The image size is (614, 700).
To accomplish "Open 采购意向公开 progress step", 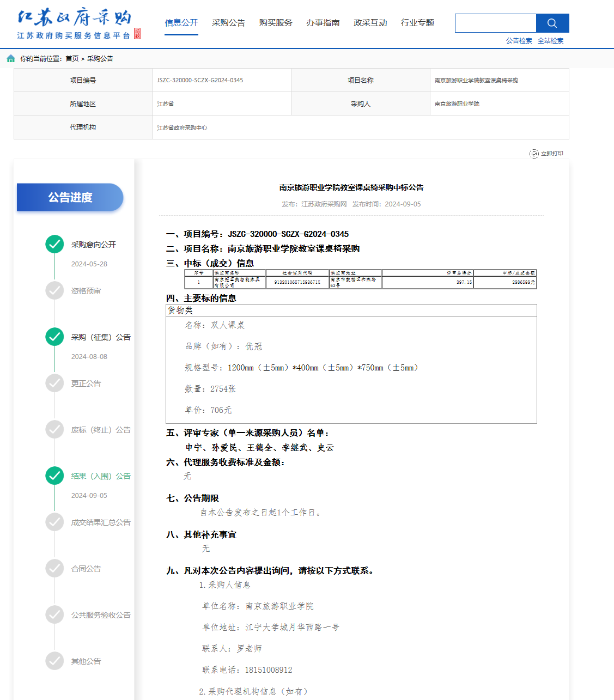I will [x=94, y=245].
